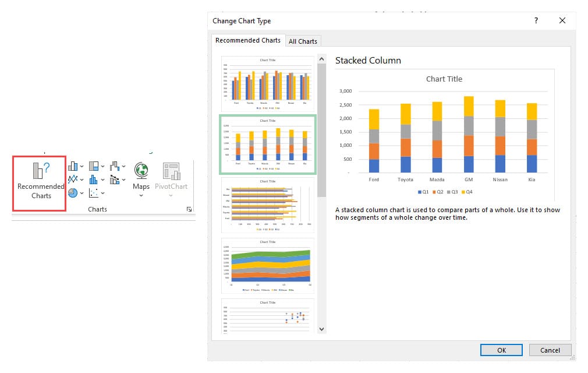Image resolution: width=588 pixels, height=373 pixels.
Task: Insert a column or bar chart
Action: [x=73, y=167]
